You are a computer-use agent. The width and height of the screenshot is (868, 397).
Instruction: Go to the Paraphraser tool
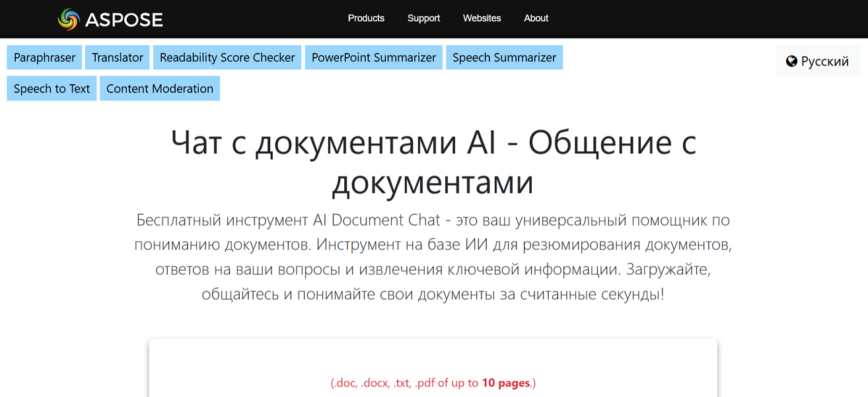click(x=45, y=57)
